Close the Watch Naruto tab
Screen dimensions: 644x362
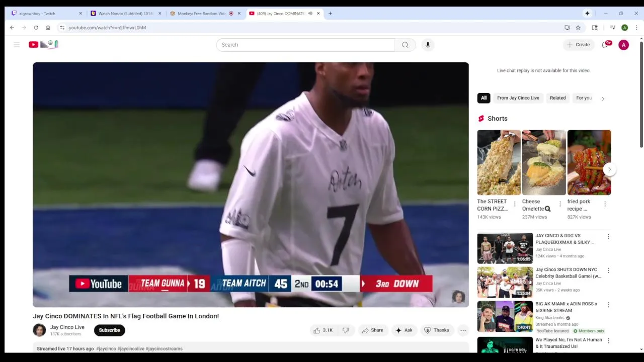coord(159,14)
